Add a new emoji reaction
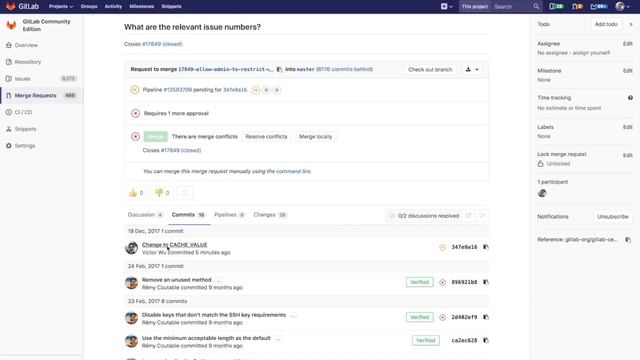 click(185, 193)
